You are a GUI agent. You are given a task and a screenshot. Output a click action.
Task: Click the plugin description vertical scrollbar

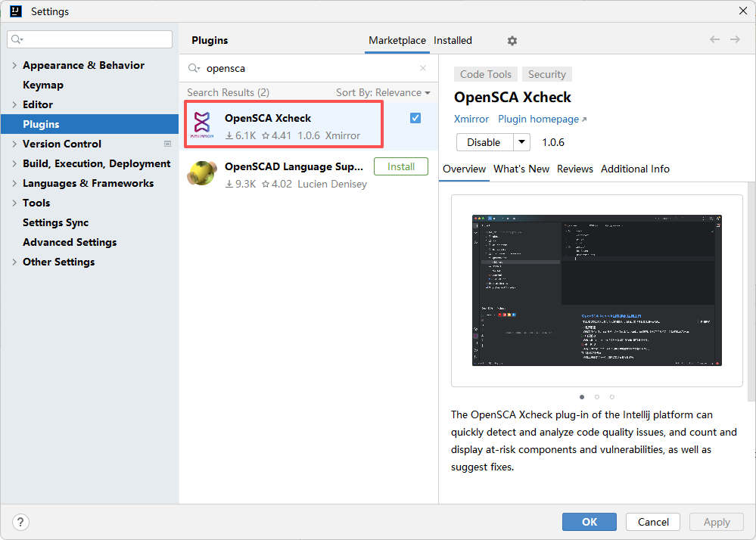[x=751, y=291]
